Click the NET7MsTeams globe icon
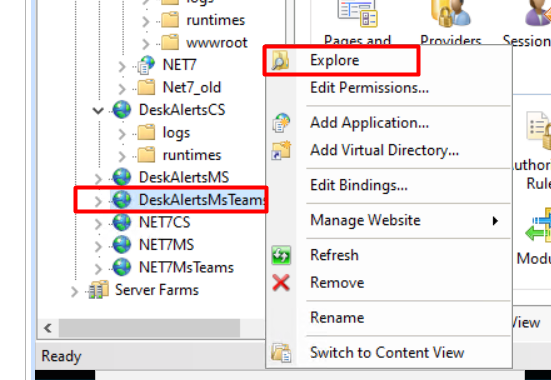551x380 pixels. coord(122,267)
